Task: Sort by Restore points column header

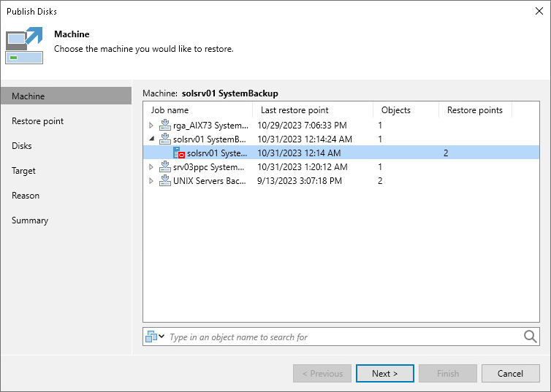Action: coord(476,110)
